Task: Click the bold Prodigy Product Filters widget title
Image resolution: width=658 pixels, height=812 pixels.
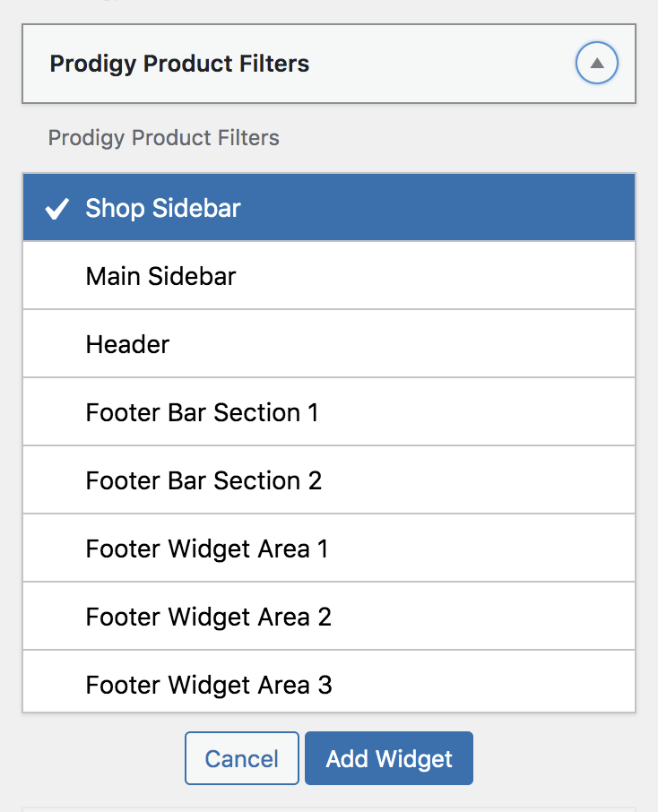Action: pos(179,64)
